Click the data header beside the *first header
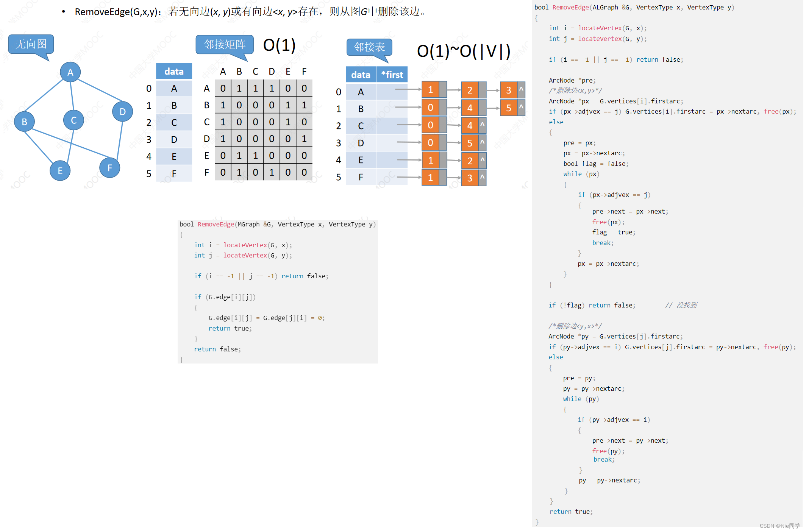 pos(361,75)
